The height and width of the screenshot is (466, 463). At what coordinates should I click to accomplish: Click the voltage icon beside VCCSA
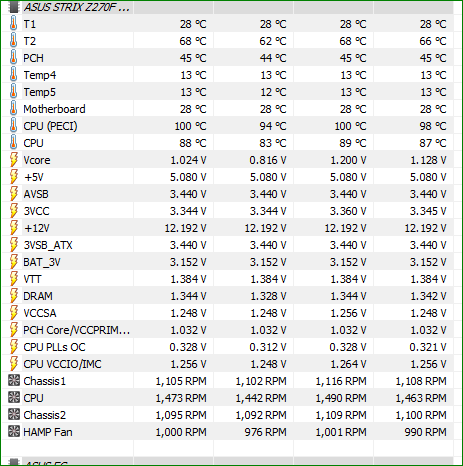click(14, 313)
